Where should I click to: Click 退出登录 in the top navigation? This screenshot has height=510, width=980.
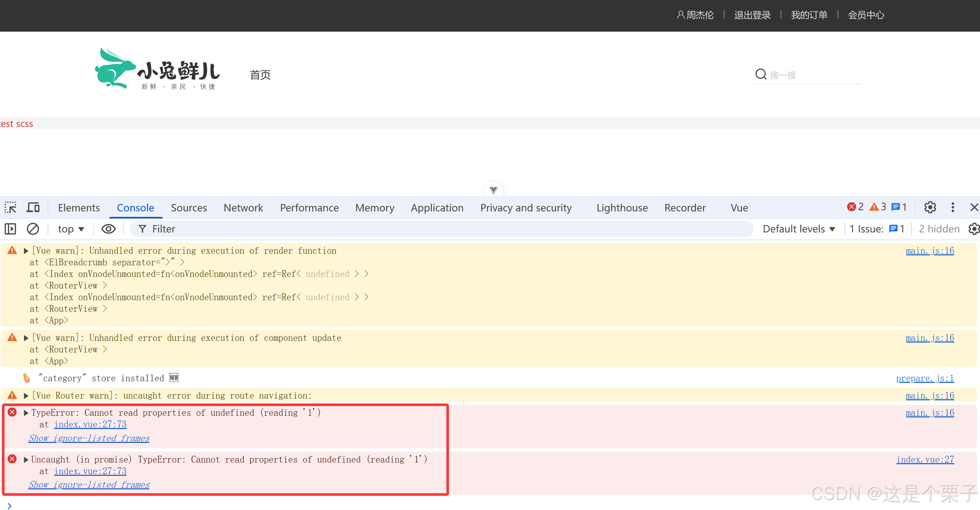tap(752, 15)
